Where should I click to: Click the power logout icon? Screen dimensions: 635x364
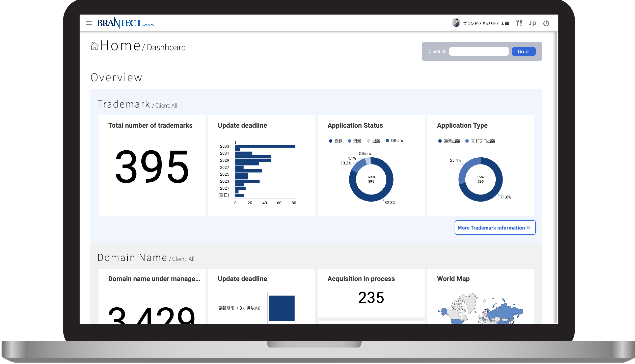point(546,23)
